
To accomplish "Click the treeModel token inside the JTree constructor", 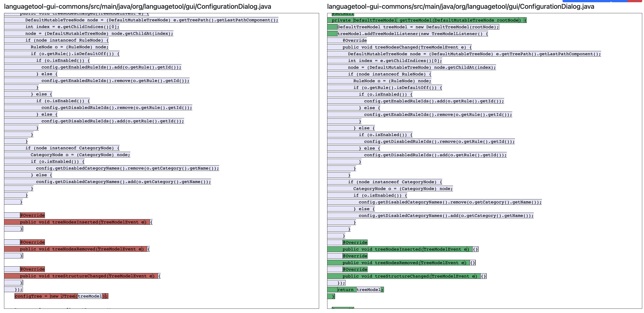I will tap(90, 296).
